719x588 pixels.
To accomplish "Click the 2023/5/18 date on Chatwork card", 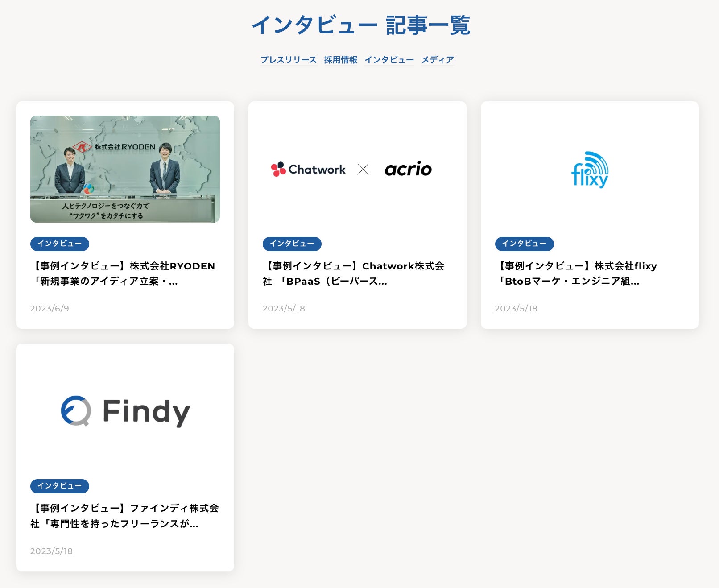I will [284, 308].
